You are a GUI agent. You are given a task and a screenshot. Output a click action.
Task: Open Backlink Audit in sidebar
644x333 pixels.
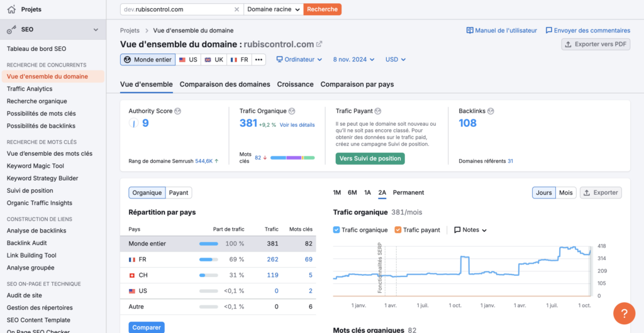coord(26,243)
